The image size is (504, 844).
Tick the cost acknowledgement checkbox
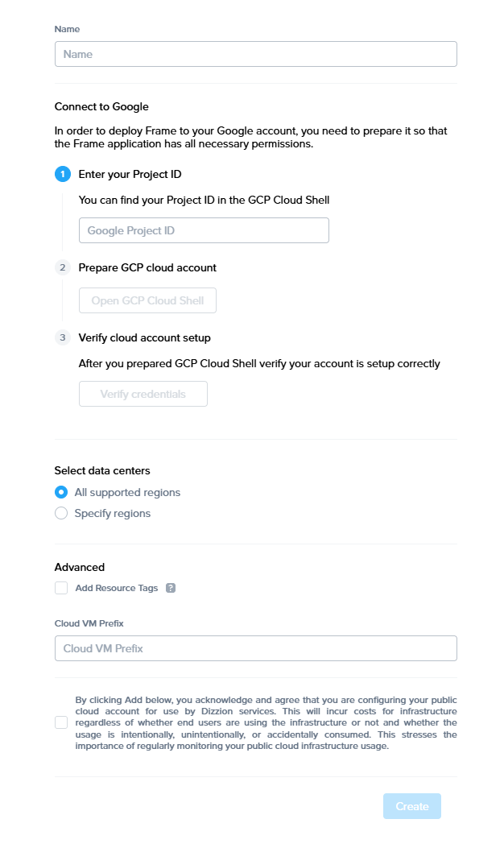click(x=61, y=722)
